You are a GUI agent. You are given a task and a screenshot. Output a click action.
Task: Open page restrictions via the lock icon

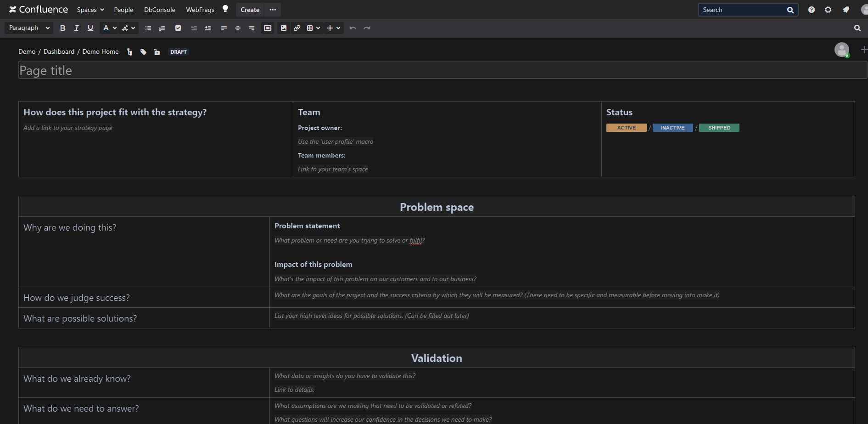(157, 52)
